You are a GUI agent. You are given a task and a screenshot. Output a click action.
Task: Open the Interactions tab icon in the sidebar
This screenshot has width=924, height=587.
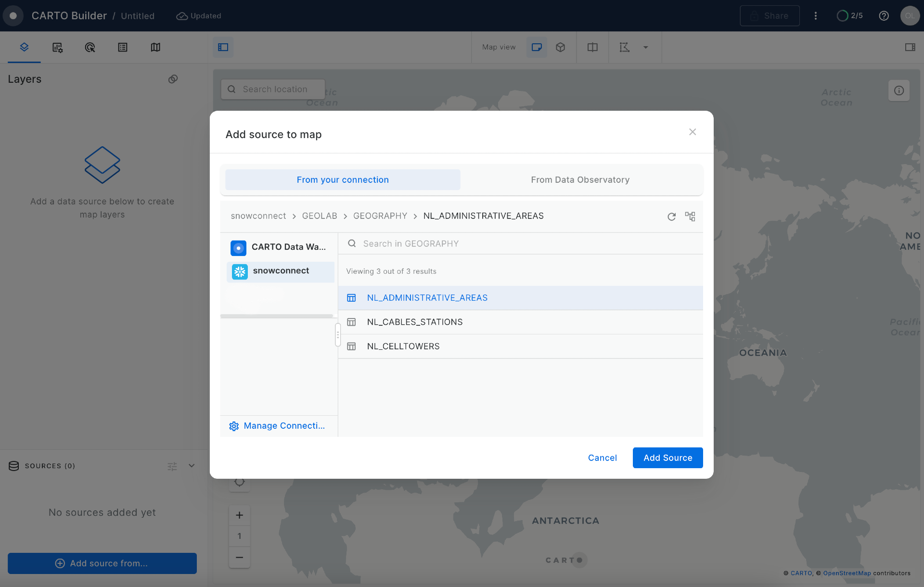[90, 47]
